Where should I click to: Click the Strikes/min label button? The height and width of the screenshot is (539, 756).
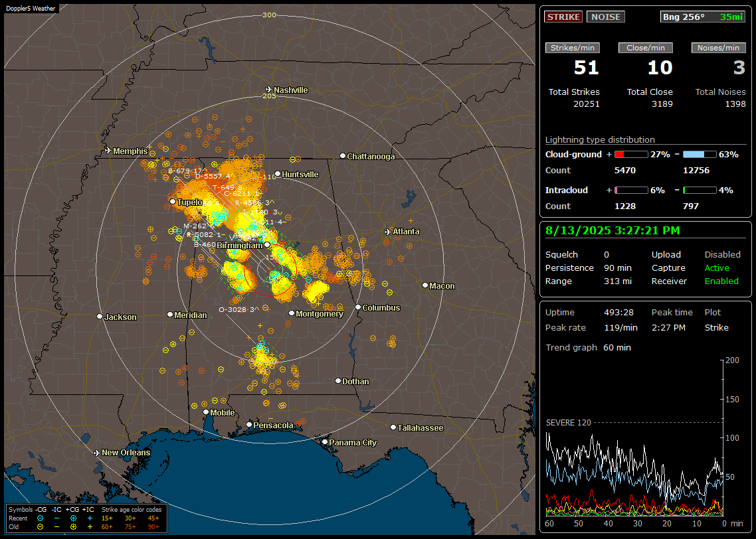coord(572,48)
